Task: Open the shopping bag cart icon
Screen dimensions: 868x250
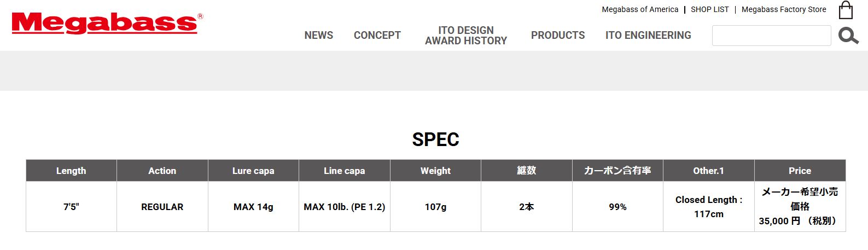Action: (x=846, y=10)
